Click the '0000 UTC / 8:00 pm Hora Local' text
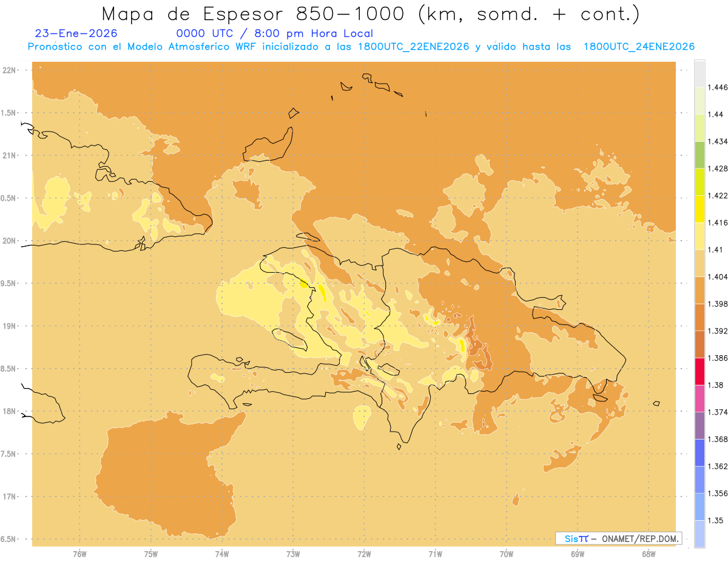The height and width of the screenshot is (562, 728). pos(275,33)
